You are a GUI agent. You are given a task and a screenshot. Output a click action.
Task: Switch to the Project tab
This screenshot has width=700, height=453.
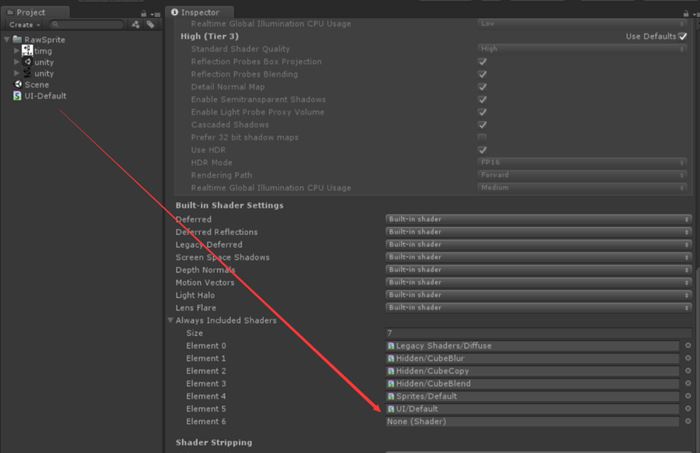[32, 12]
